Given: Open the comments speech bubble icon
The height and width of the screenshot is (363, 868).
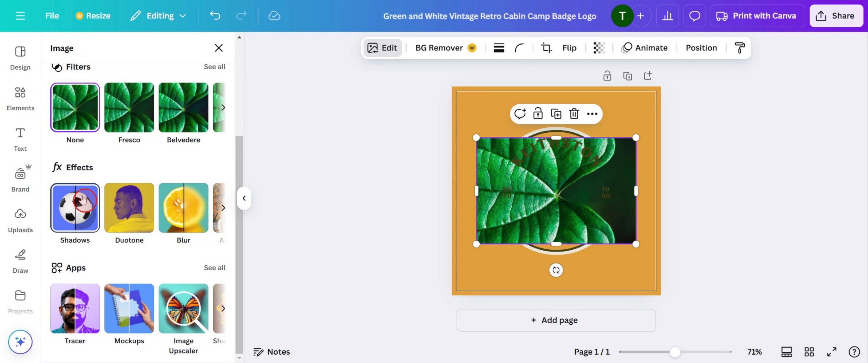Looking at the screenshot, I should [x=695, y=16].
